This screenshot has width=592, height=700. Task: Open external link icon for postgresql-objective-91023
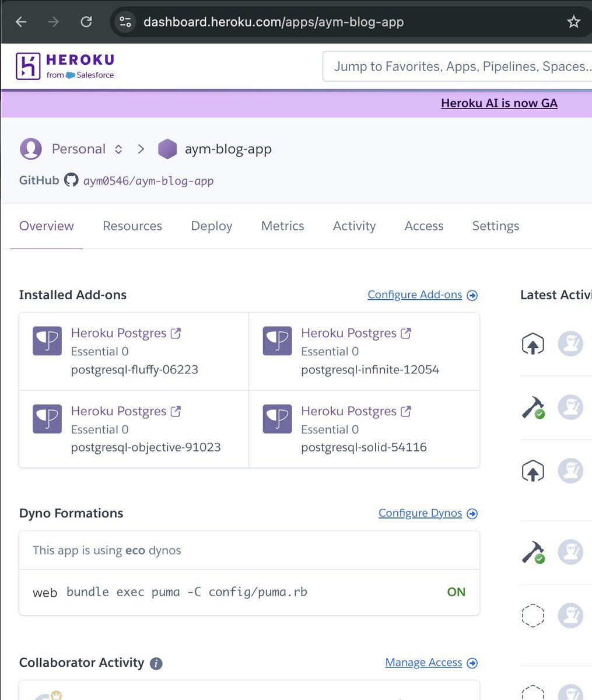pyautogui.click(x=176, y=411)
